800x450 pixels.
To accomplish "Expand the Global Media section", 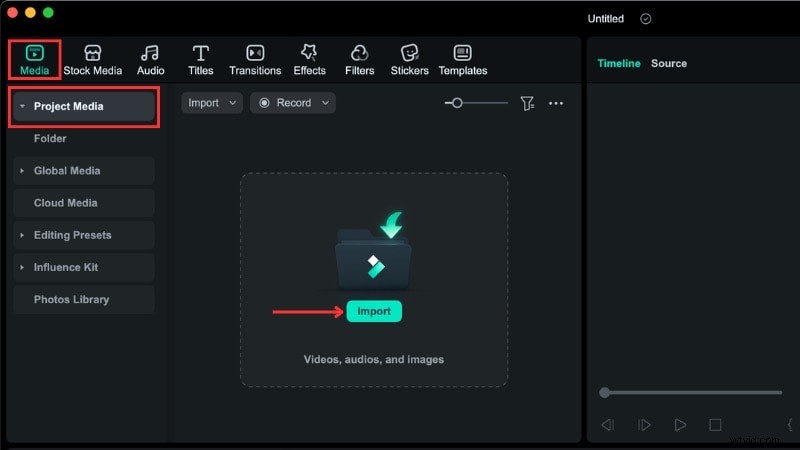I will point(22,171).
